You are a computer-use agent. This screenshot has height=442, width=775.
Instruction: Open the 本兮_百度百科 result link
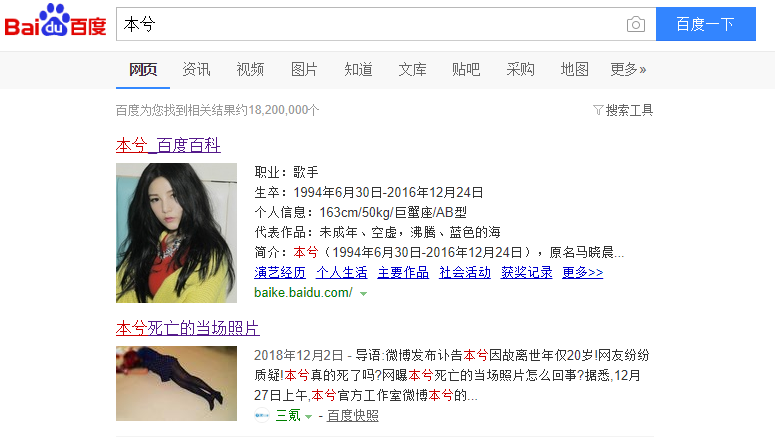(x=168, y=145)
